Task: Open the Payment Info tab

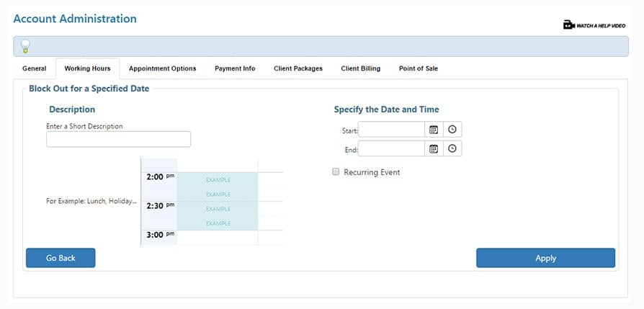Action: (235, 68)
